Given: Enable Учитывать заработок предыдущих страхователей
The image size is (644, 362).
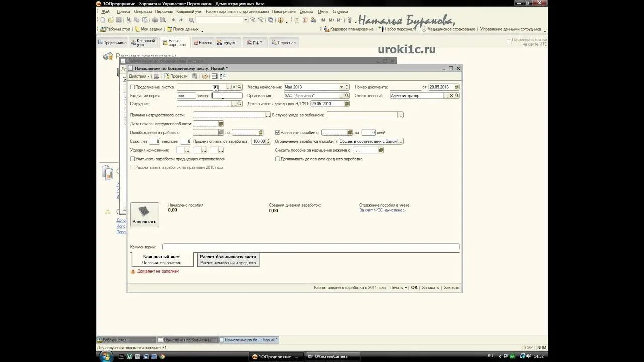Looking at the screenshot, I should [133, 159].
